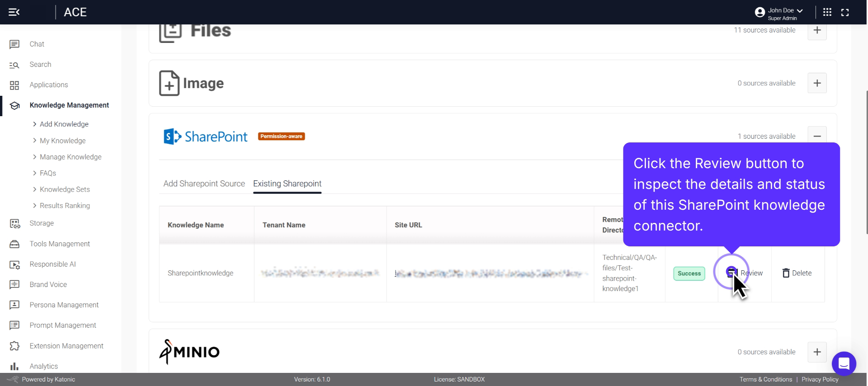This screenshot has width=868, height=386.
Task: Click the Review button for Sharepointknowledge
Action: 745,273
